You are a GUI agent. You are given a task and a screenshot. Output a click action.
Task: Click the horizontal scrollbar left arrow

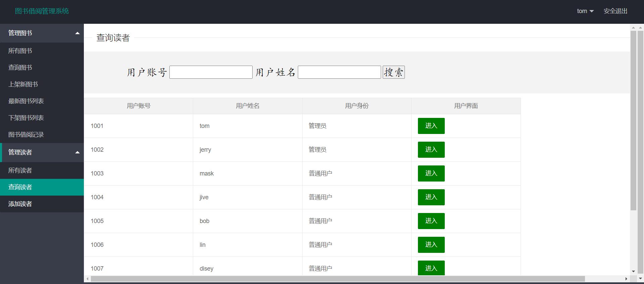[x=88, y=279]
